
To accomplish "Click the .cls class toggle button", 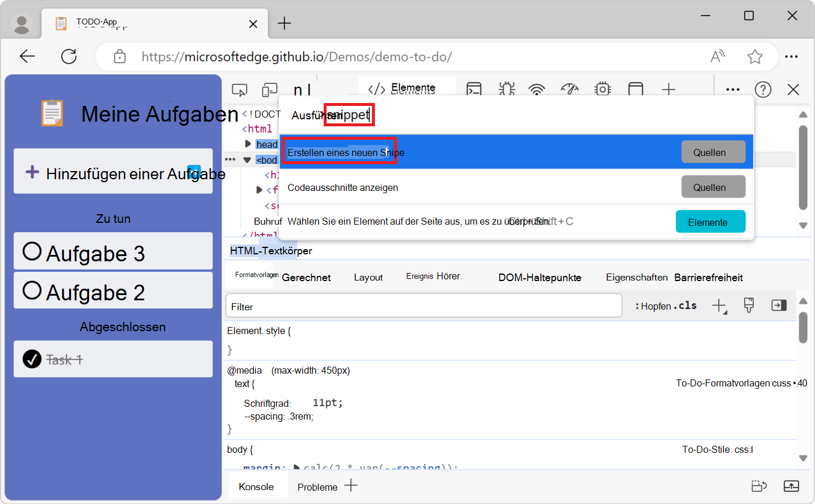I will pyautogui.click(x=685, y=306).
